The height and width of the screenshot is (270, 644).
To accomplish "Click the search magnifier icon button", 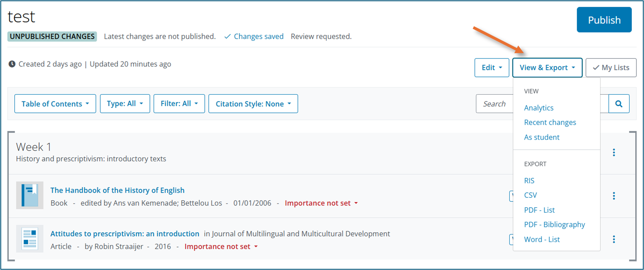I will pos(619,104).
